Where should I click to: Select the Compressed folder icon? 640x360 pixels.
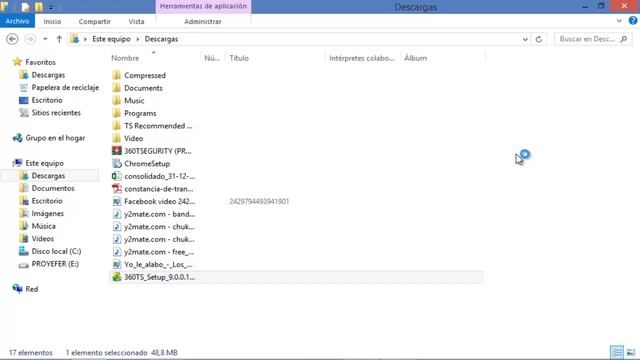(117, 75)
